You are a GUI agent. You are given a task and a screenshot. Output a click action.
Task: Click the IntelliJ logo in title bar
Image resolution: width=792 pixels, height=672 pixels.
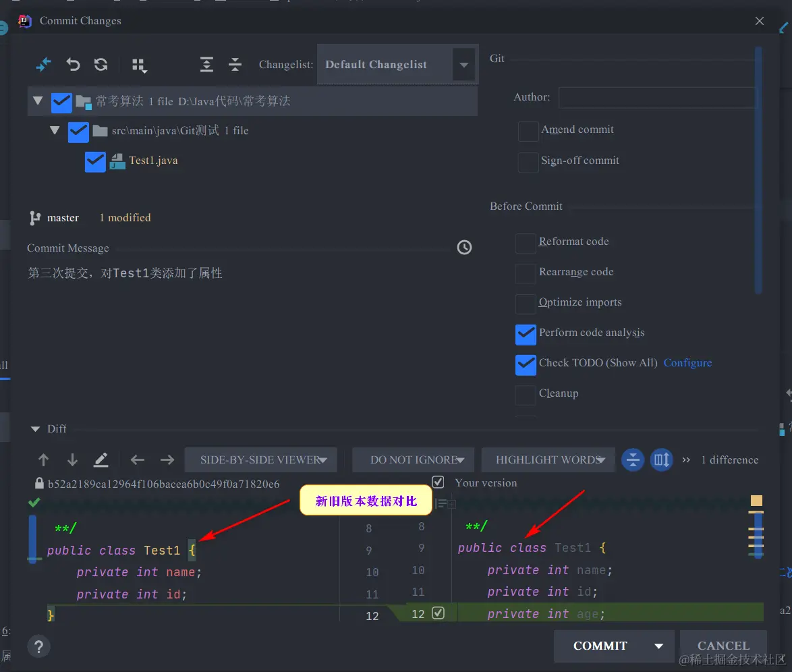point(25,21)
